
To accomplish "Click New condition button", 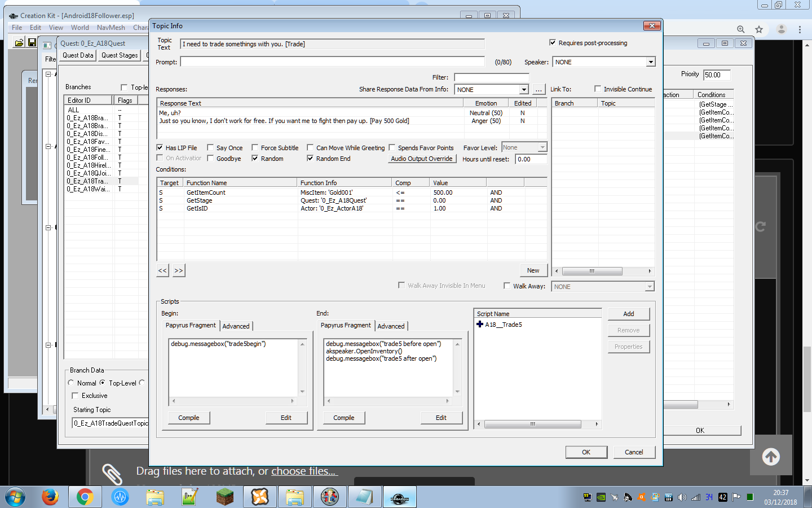I will pyautogui.click(x=533, y=270).
